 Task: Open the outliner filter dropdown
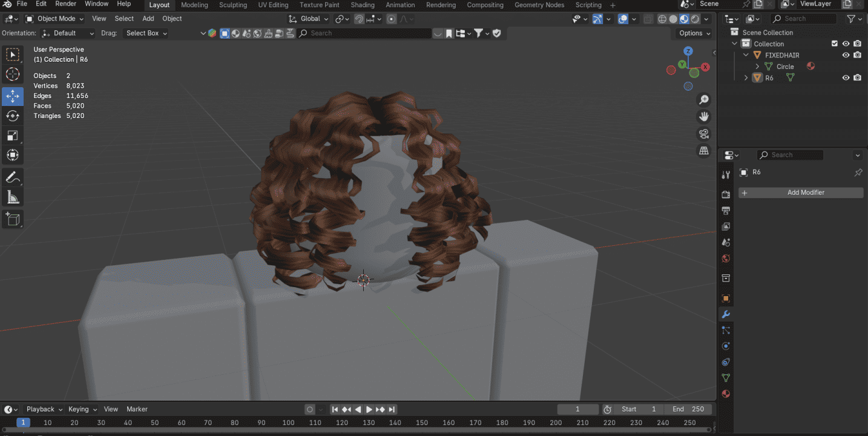(x=853, y=19)
